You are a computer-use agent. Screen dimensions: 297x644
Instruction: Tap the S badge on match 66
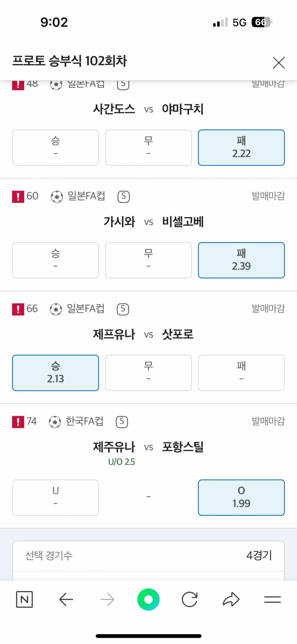123,309
